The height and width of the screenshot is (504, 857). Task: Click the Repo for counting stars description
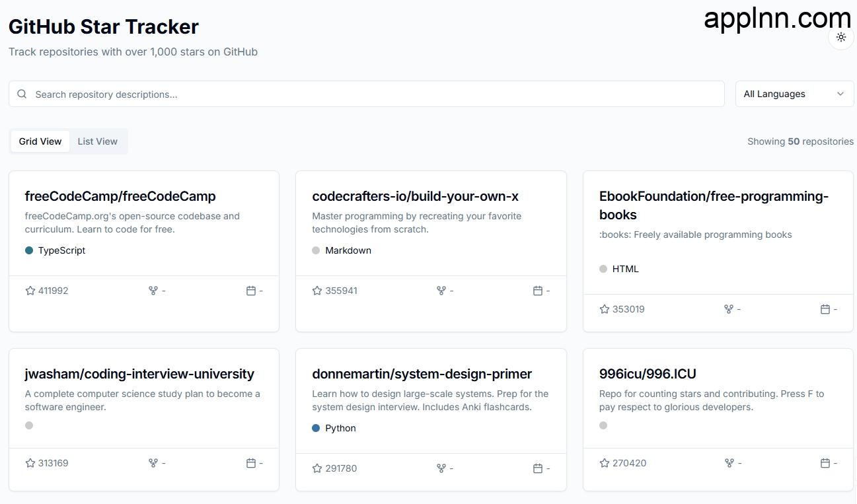712,400
